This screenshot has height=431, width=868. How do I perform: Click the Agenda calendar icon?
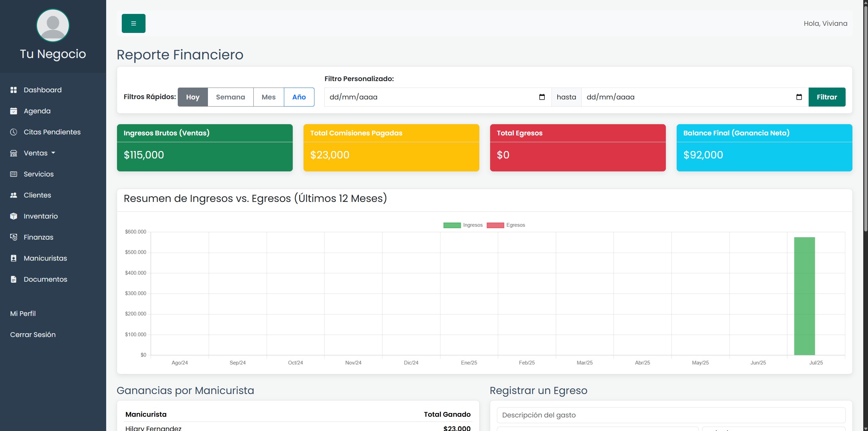(14, 111)
